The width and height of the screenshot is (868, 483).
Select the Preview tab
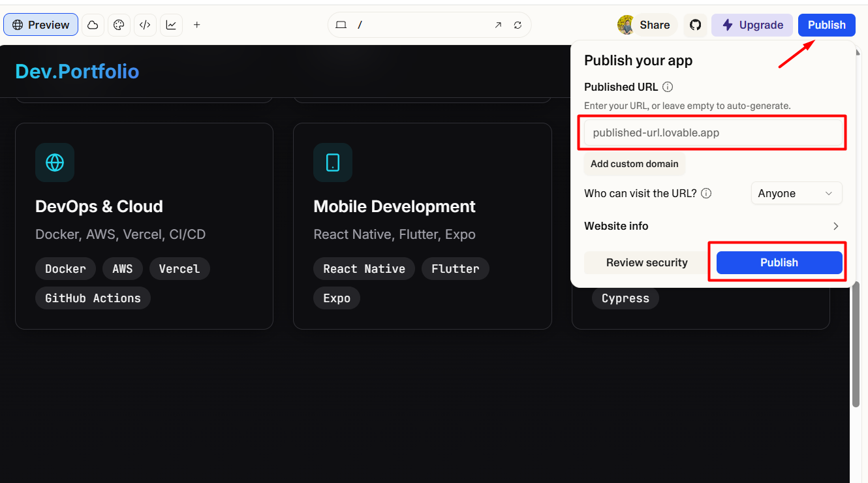coord(41,25)
